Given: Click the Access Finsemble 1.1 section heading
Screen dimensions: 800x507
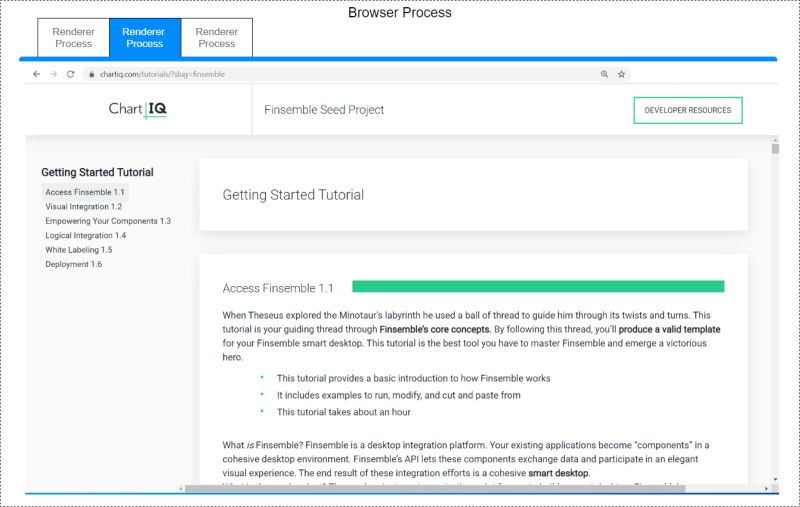Looking at the screenshot, I should tap(278, 288).
